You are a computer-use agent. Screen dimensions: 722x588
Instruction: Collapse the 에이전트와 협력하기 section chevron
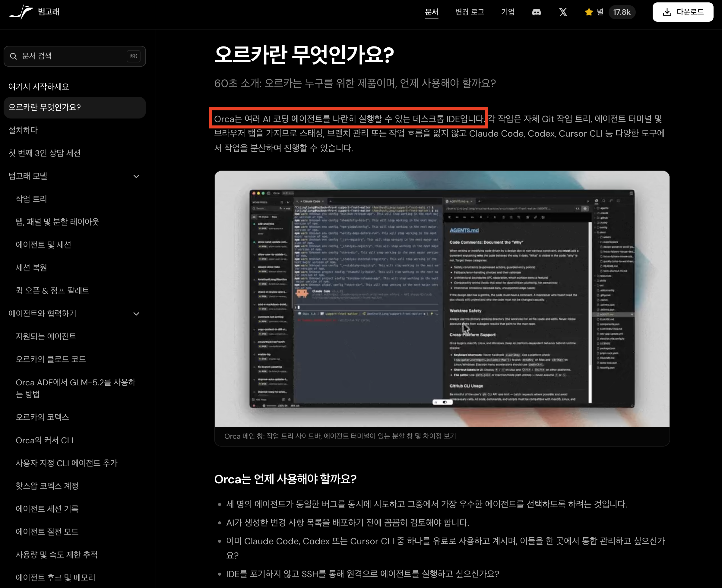coord(136,314)
